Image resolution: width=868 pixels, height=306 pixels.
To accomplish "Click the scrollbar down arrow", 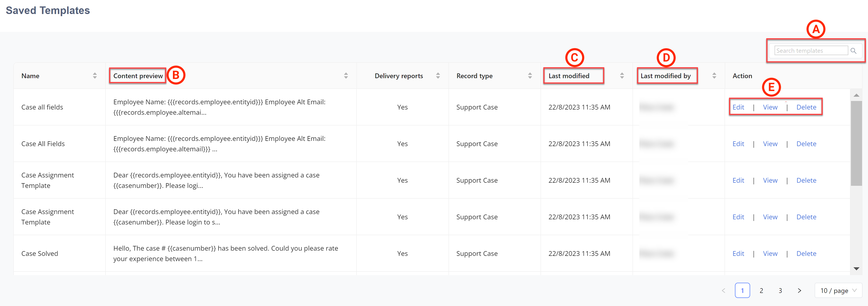I will point(856,268).
